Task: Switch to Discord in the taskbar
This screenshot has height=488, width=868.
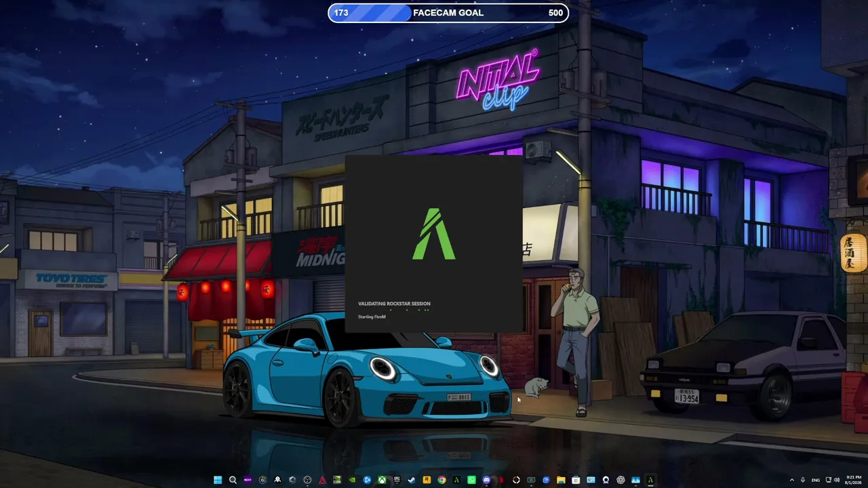Action: click(486, 480)
